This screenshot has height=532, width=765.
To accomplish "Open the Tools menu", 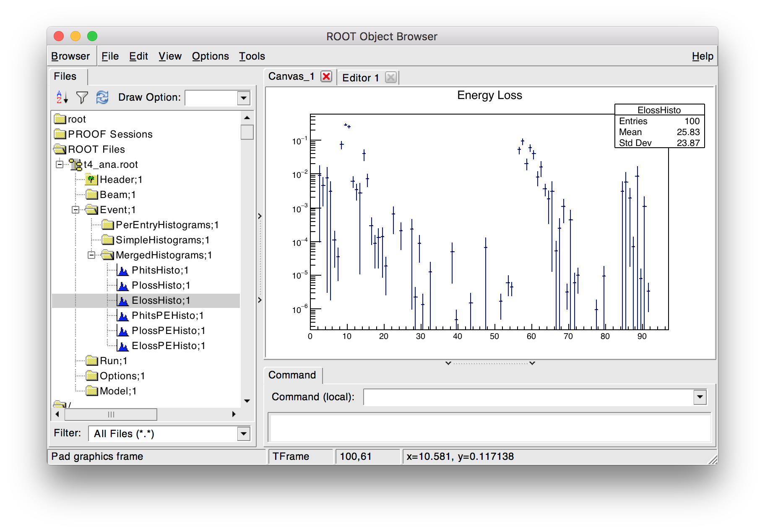I will tap(252, 56).
